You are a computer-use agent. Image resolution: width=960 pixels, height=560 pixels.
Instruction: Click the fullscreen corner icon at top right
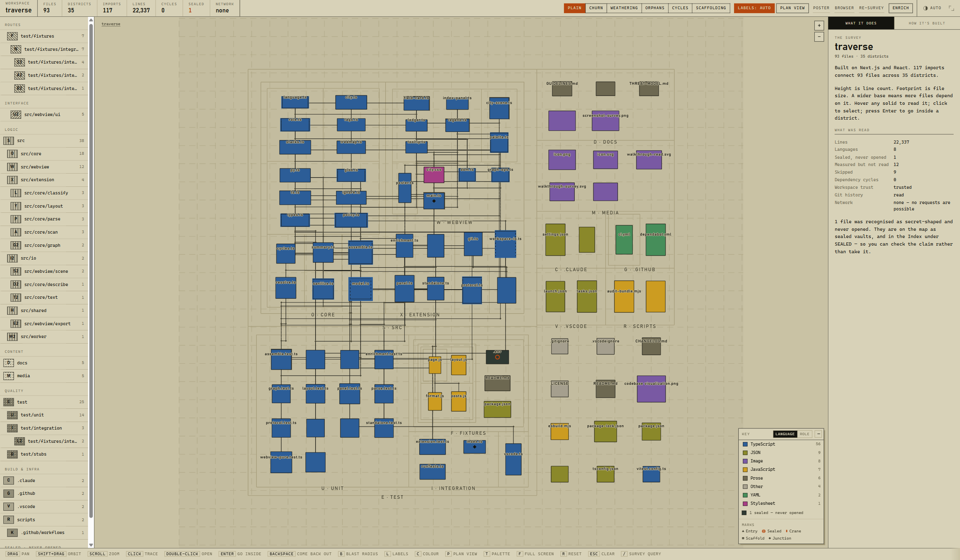point(951,8)
